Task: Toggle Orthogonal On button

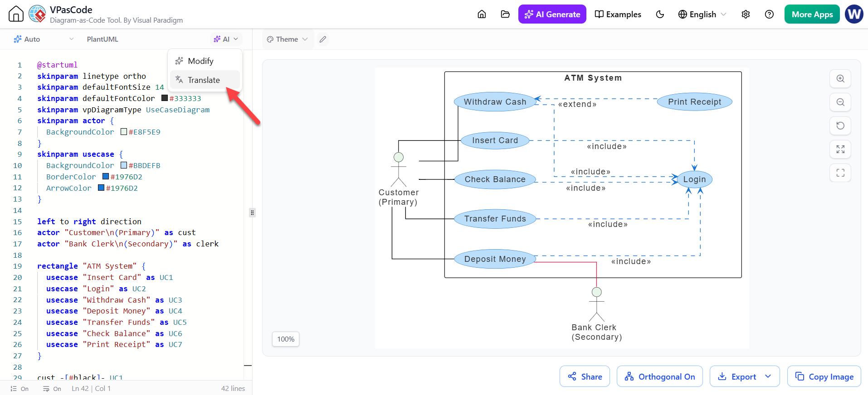Action: pyautogui.click(x=659, y=376)
